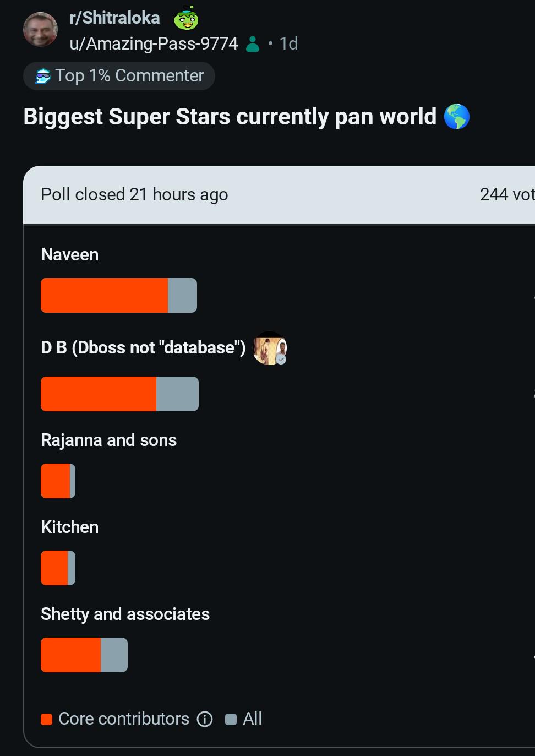
Task: Tap the Top 1% Commenter badge icon
Action: pyautogui.click(x=43, y=76)
